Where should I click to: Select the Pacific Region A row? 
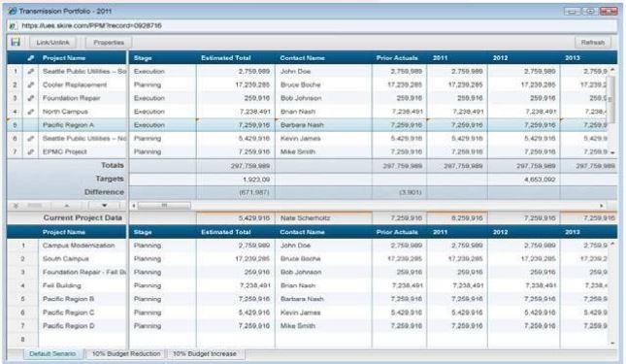[312, 125]
